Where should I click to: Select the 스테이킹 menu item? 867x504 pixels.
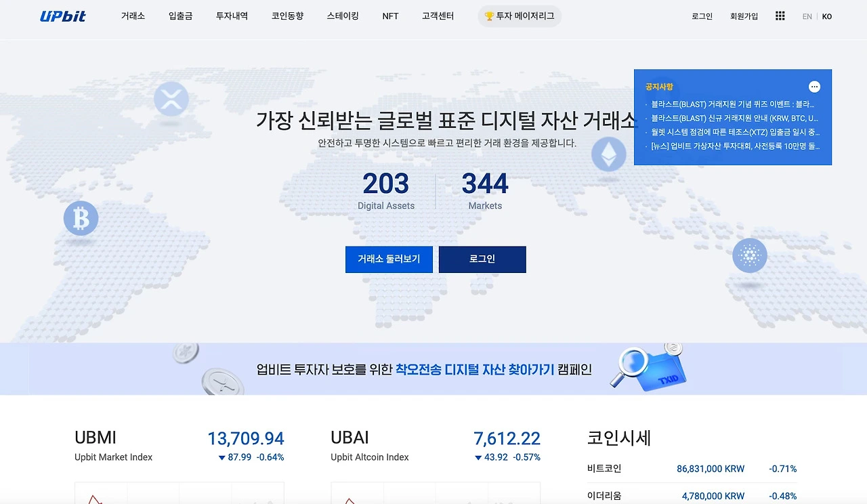click(343, 16)
